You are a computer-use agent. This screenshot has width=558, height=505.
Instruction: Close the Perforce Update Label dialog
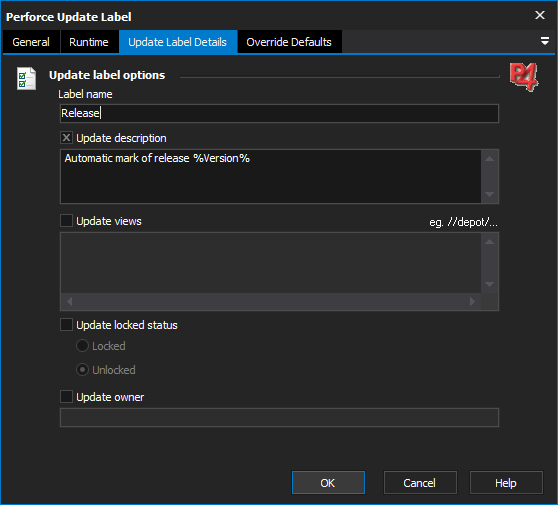point(540,15)
